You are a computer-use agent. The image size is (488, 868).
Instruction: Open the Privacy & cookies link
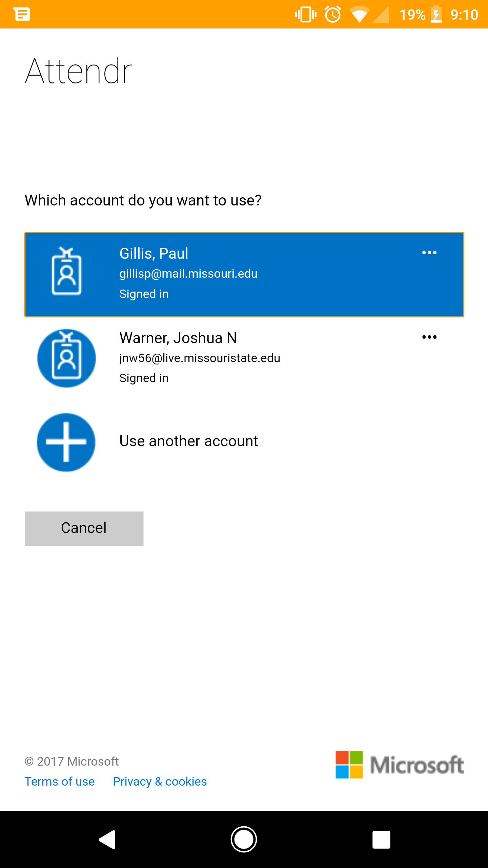click(160, 782)
